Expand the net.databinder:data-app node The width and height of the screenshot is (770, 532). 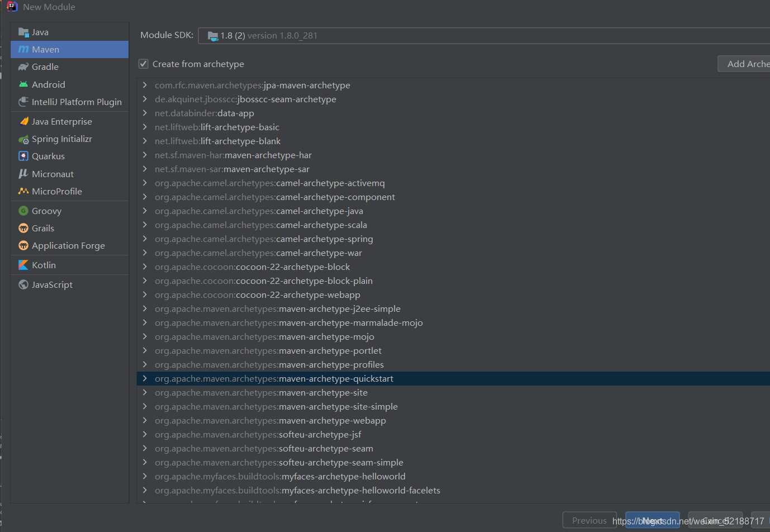point(145,113)
